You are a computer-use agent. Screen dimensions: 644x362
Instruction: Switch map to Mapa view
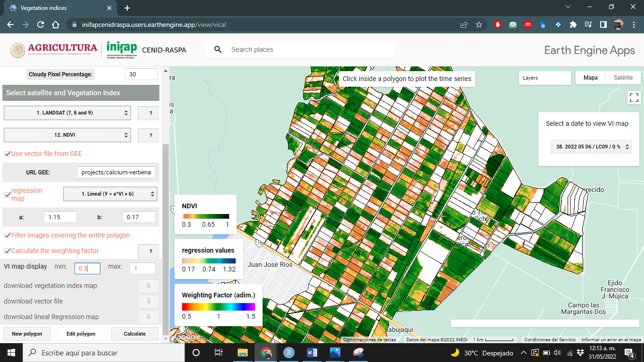591,78
